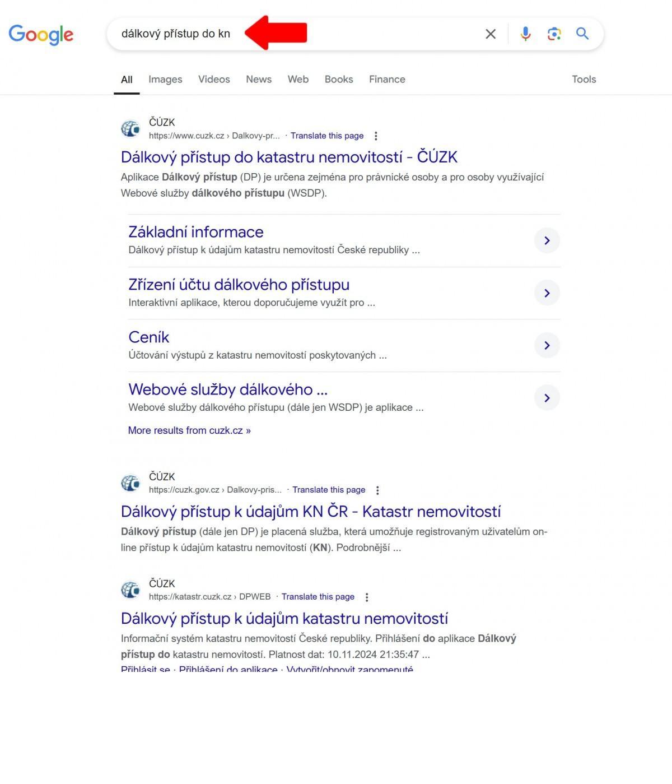
Task: Open Zřízení účtu dálkového přístupu link
Action: tap(239, 285)
